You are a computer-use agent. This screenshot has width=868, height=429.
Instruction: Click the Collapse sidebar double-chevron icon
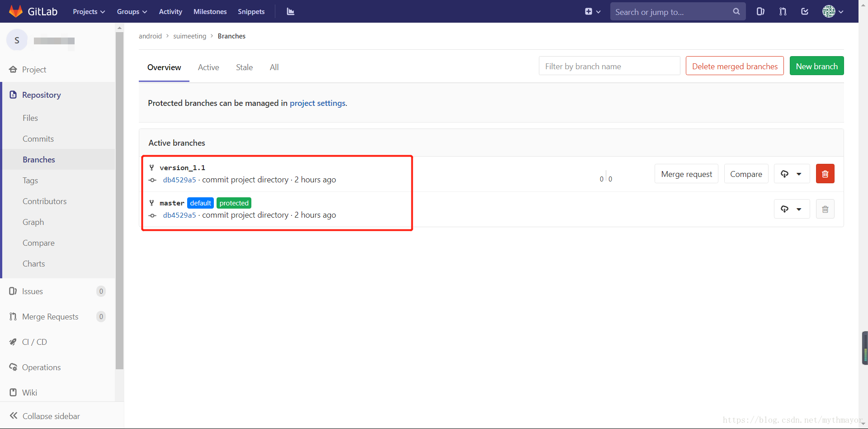pos(14,415)
